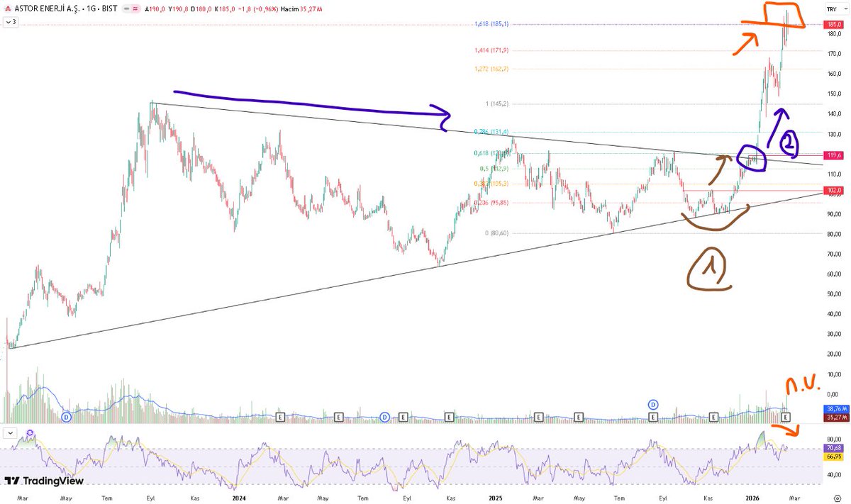Image resolution: width=851 pixels, height=504 pixels.
Task: Click the 160,0 tick on price axis
Action: tap(833, 74)
